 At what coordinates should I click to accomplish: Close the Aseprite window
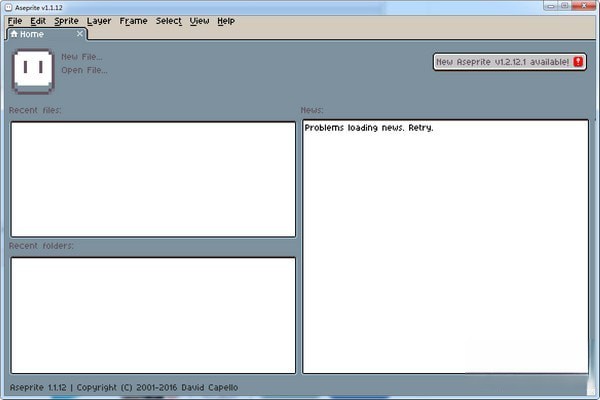tap(584, 6)
